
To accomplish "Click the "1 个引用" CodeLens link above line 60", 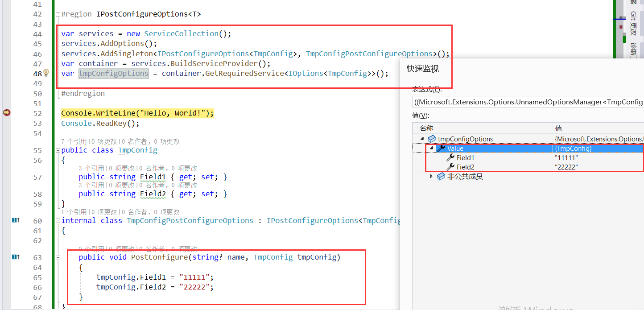I will click(74, 212).
